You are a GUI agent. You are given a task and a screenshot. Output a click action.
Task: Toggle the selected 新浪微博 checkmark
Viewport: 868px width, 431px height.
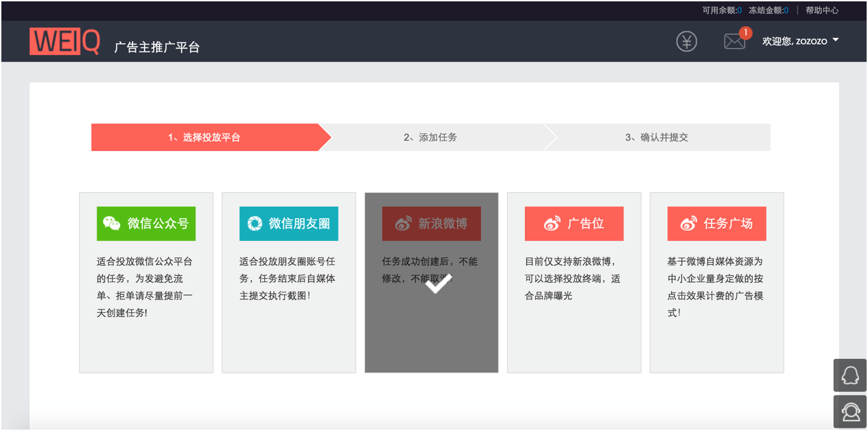(x=438, y=283)
